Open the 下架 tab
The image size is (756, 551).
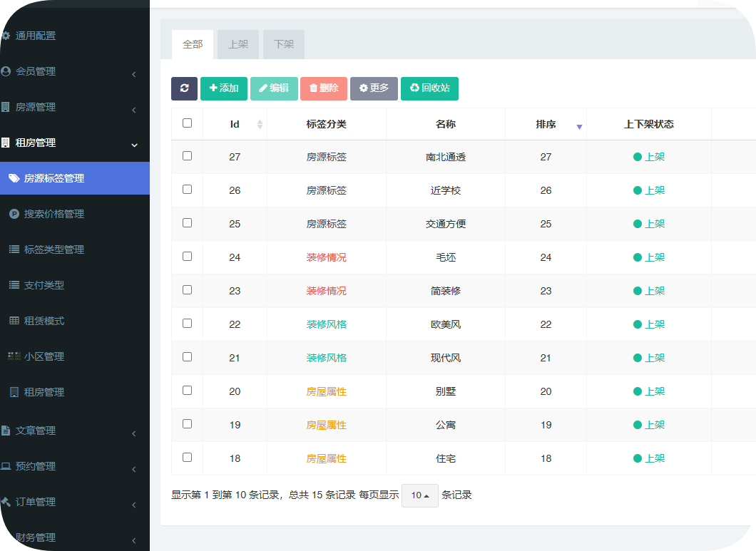283,43
